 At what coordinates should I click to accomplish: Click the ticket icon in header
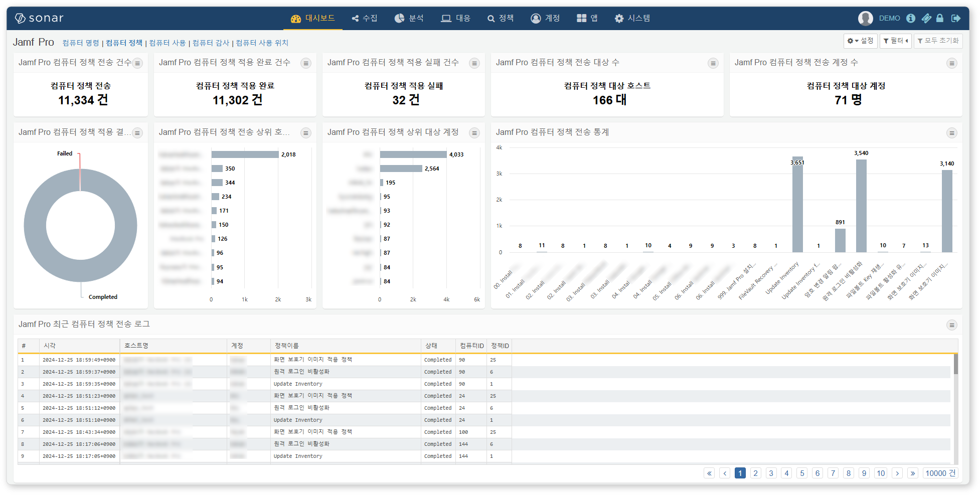(926, 19)
